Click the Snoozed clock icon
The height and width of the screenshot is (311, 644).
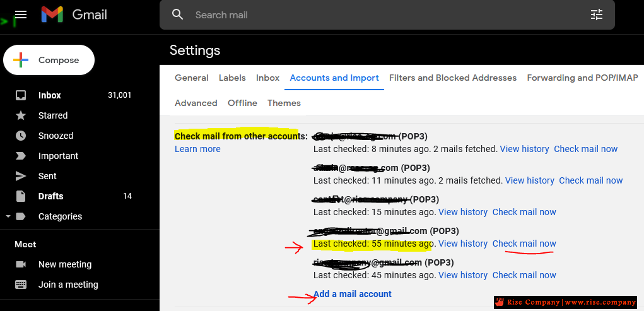tap(21, 136)
